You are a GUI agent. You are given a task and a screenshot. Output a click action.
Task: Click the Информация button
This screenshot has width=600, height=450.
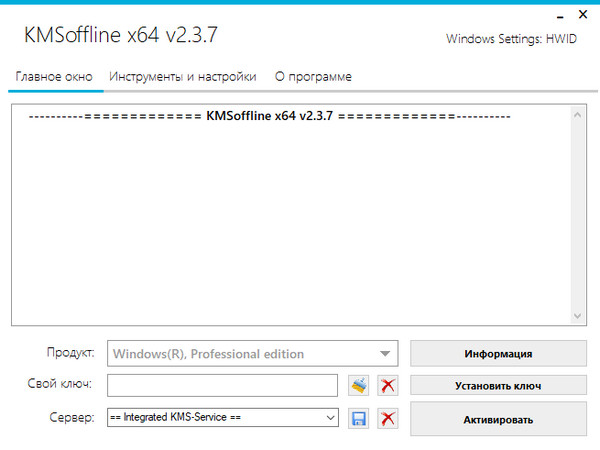[498, 354]
